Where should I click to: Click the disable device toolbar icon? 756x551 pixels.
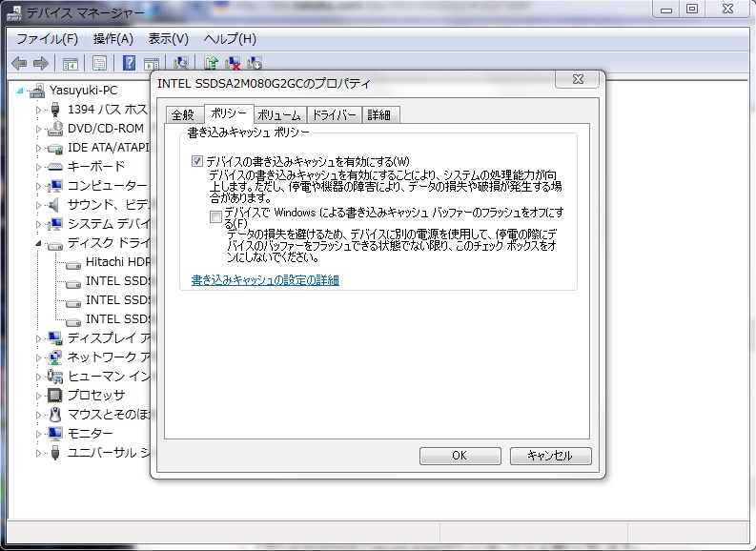pyautogui.click(x=255, y=63)
